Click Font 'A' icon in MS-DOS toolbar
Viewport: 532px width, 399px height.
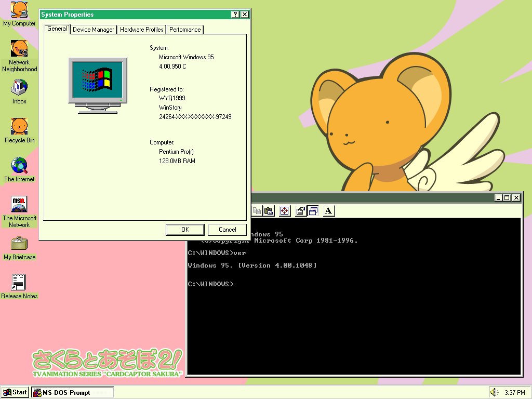coord(329,211)
